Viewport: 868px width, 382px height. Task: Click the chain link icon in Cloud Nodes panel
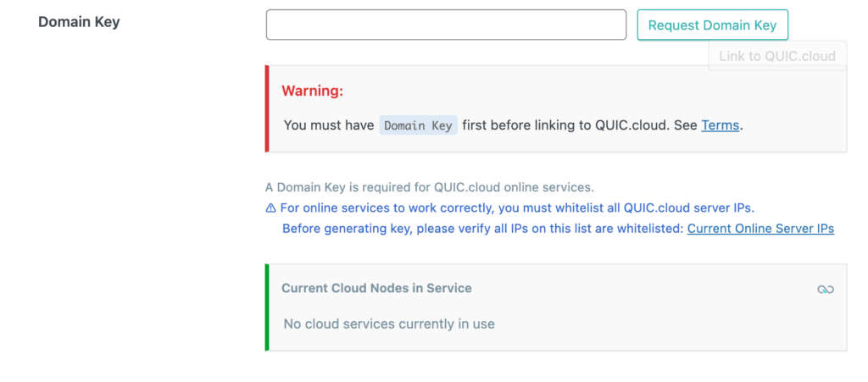tap(825, 290)
